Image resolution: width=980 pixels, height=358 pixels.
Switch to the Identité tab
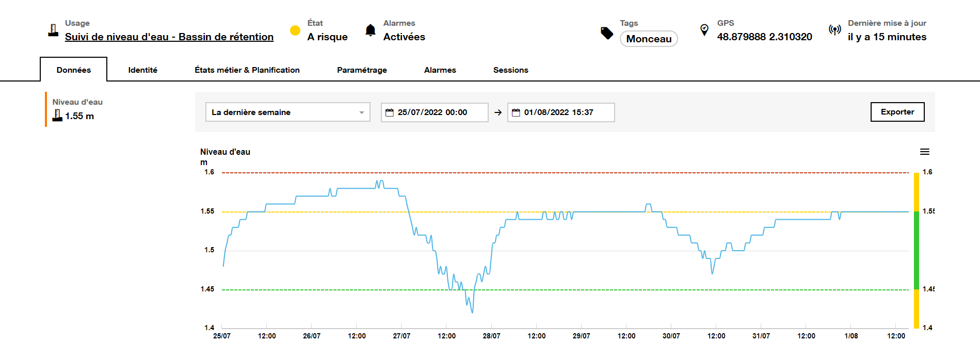[142, 70]
